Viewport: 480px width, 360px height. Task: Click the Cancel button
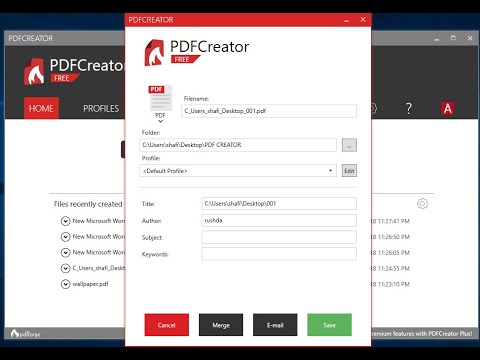click(x=166, y=325)
